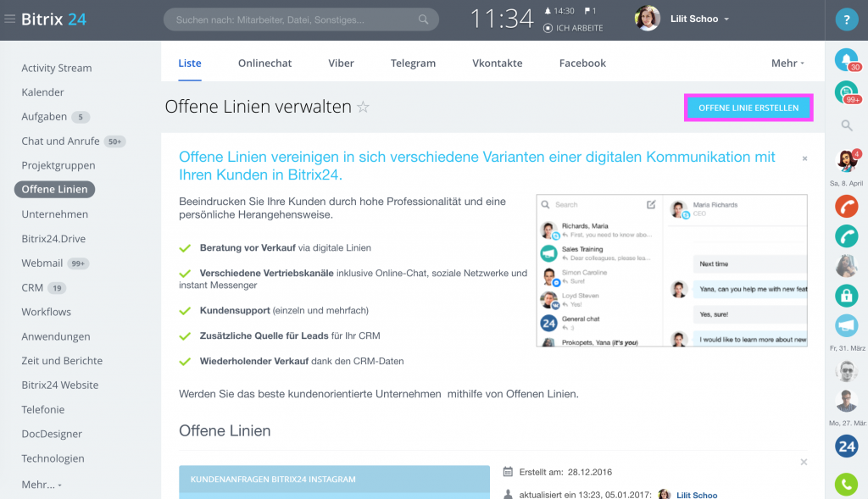Open Chat und Anrufe

pos(60,141)
